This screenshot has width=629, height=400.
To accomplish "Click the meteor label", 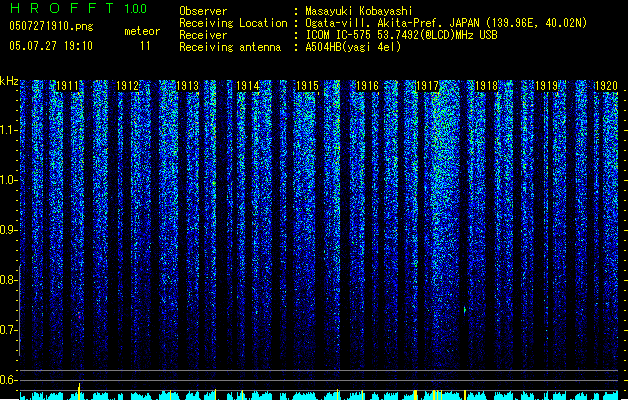I will tap(142, 31).
